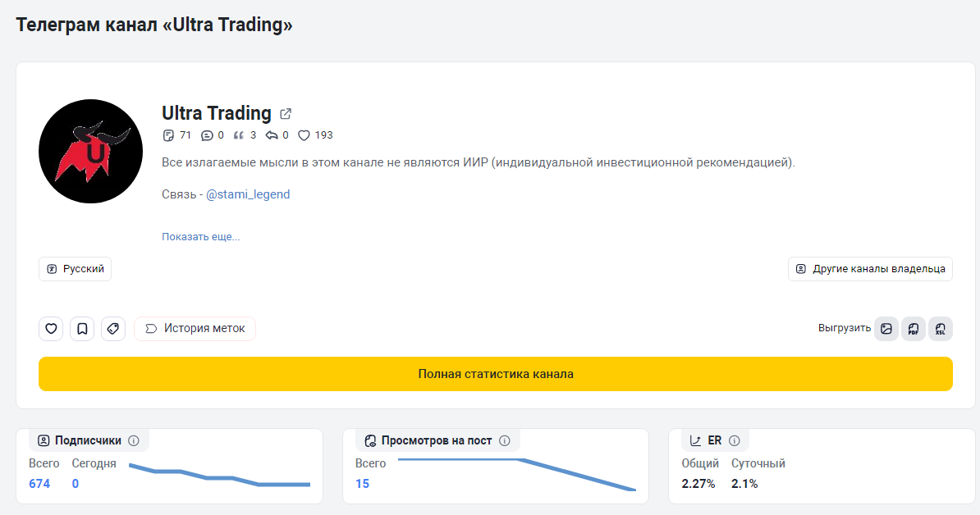Image resolution: width=980 pixels, height=515 pixels.
Task: Click info icon next to Подписчики
Action: point(134,440)
